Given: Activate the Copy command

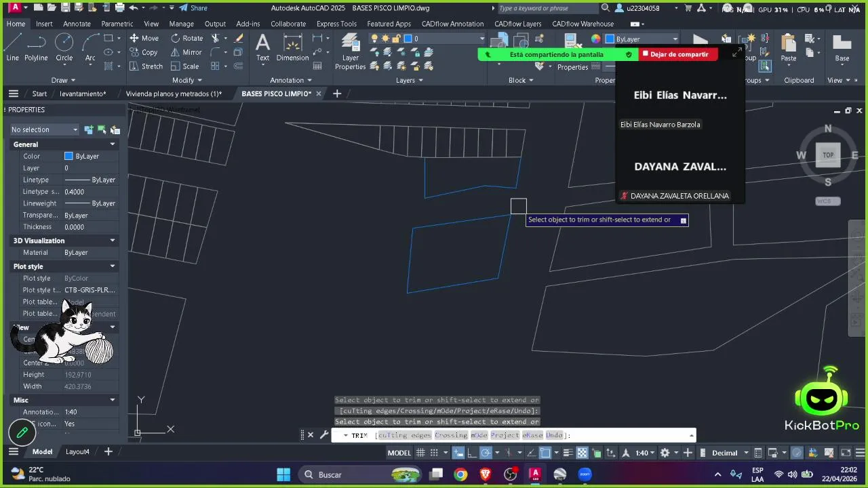Looking at the screenshot, I should click(x=143, y=52).
